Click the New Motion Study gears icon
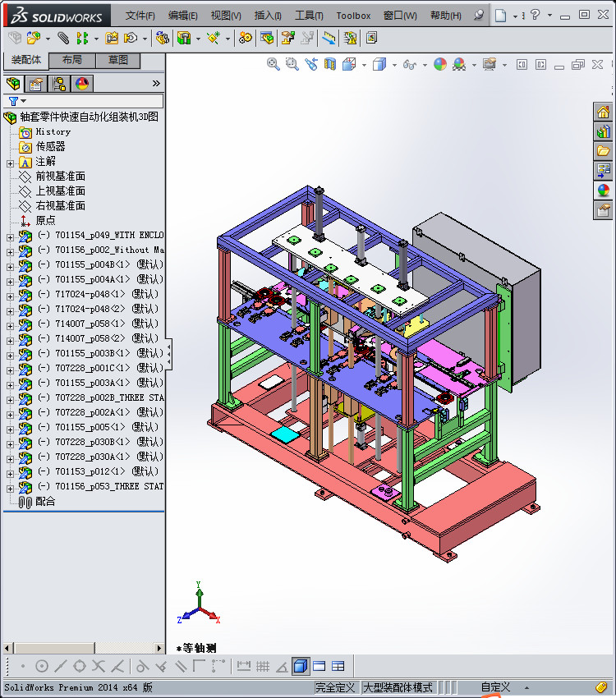Screen dimensions: 616x698 246,39
